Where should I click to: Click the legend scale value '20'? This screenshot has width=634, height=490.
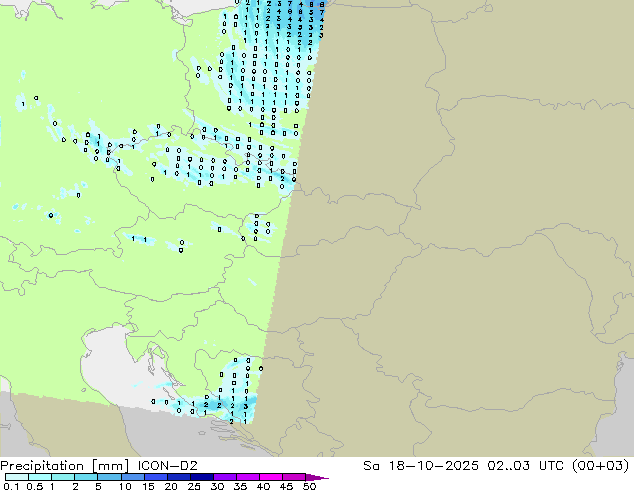171,486
